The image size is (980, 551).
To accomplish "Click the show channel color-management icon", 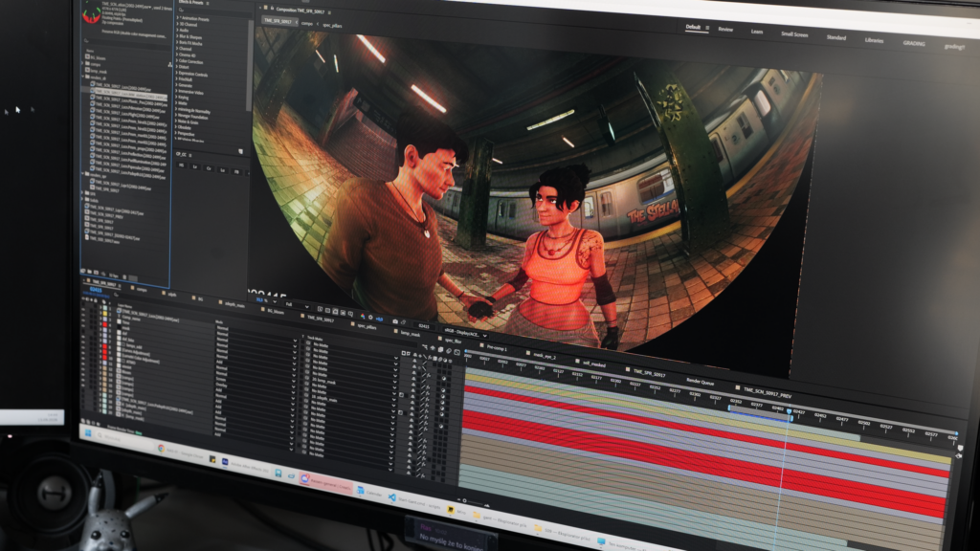I will point(362,316).
